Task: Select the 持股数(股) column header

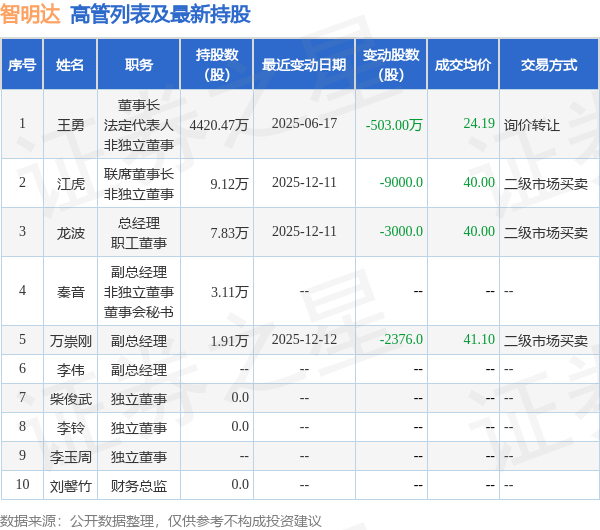Action: (x=217, y=65)
